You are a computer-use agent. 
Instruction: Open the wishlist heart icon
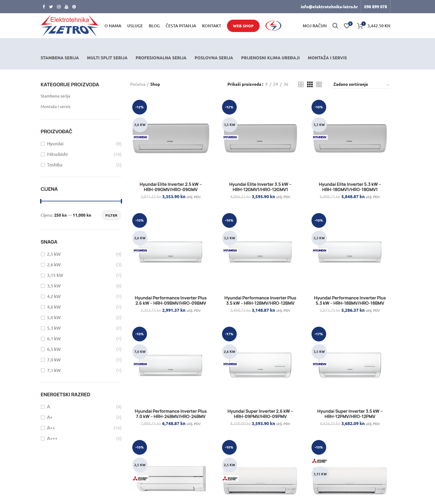click(x=347, y=26)
